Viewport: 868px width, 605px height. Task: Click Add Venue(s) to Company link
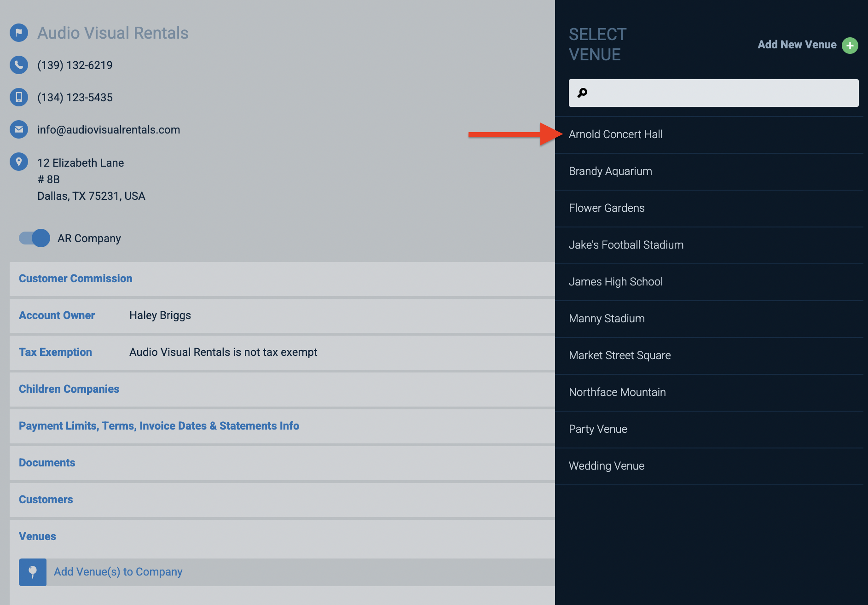[x=118, y=572]
